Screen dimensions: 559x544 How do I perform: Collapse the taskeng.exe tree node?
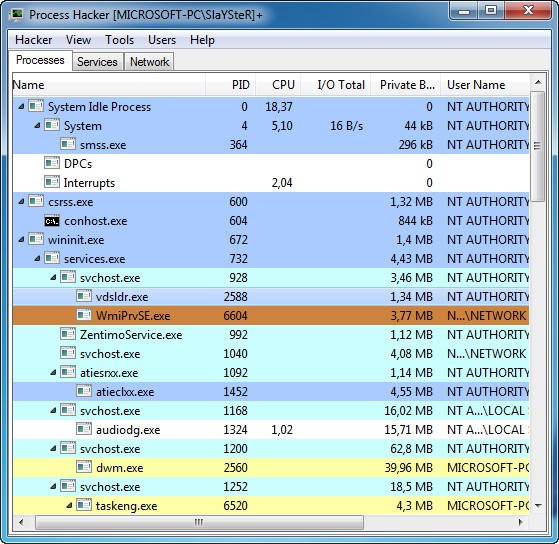70,506
